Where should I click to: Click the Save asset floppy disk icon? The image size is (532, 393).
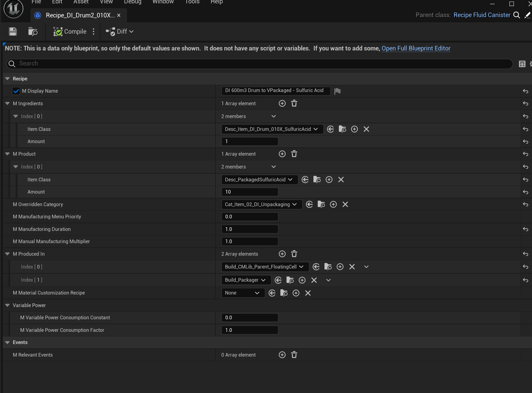(x=13, y=32)
